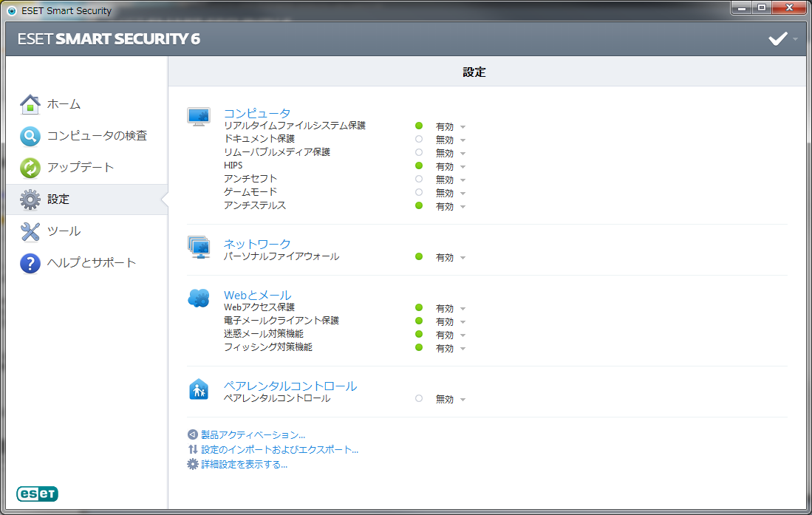Toggle アンチセフト status indicator
This screenshot has width=812, height=515.
(419, 179)
